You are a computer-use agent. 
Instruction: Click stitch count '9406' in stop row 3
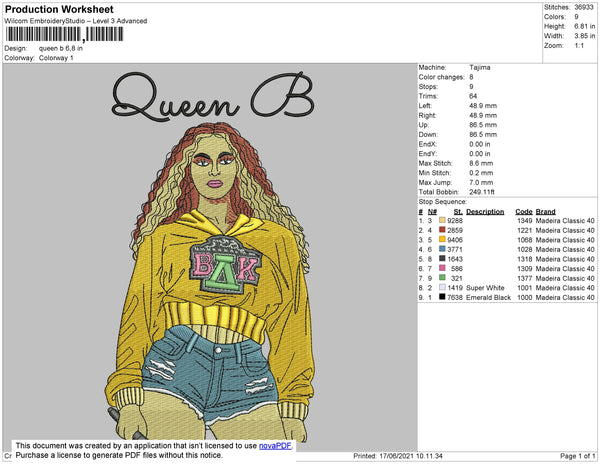coord(455,240)
